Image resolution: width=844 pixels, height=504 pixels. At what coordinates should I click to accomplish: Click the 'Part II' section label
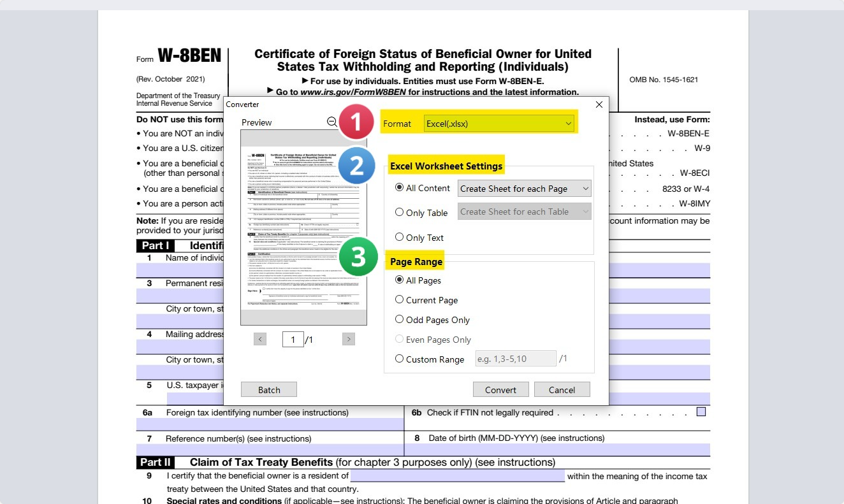pyautogui.click(x=156, y=462)
